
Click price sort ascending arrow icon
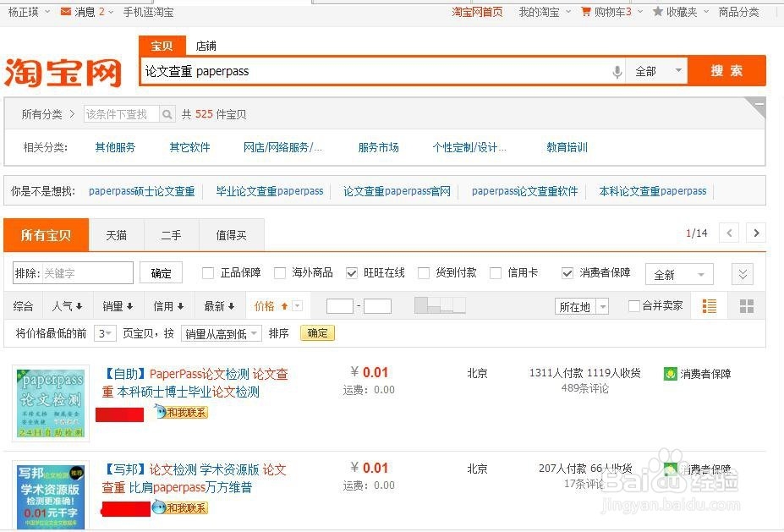click(x=284, y=306)
